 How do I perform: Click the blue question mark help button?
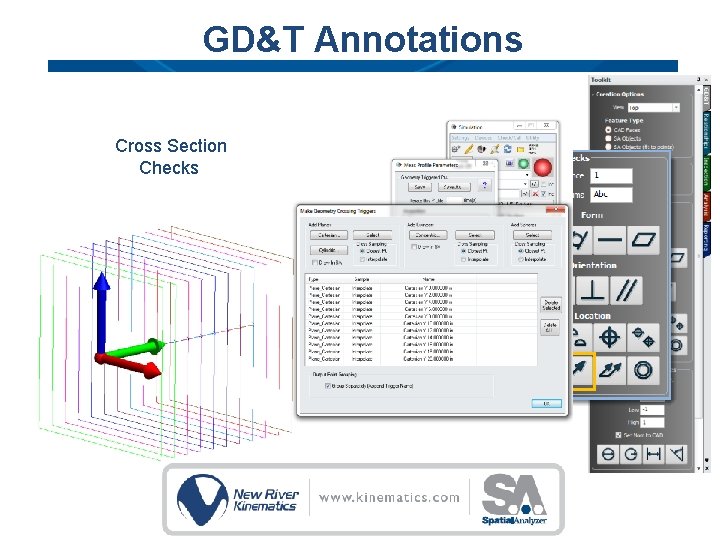coord(484,185)
